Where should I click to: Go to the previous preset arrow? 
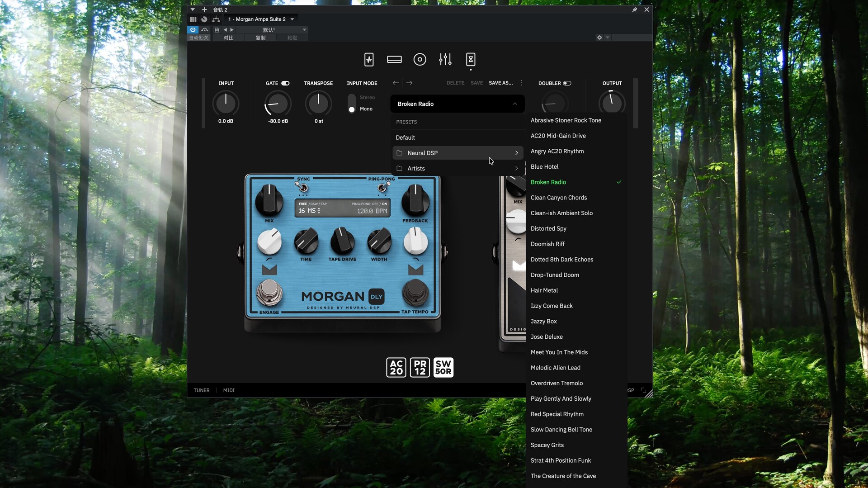point(396,83)
